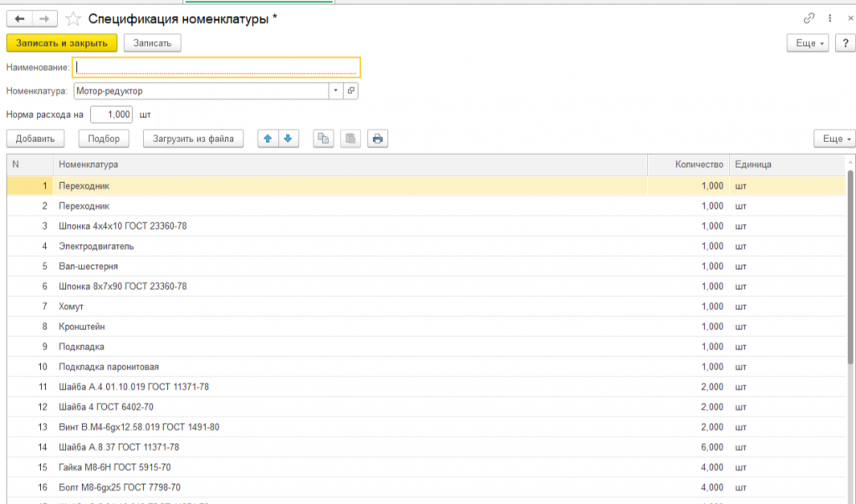Click the Записать button
This screenshot has width=856, height=504.
152,43
